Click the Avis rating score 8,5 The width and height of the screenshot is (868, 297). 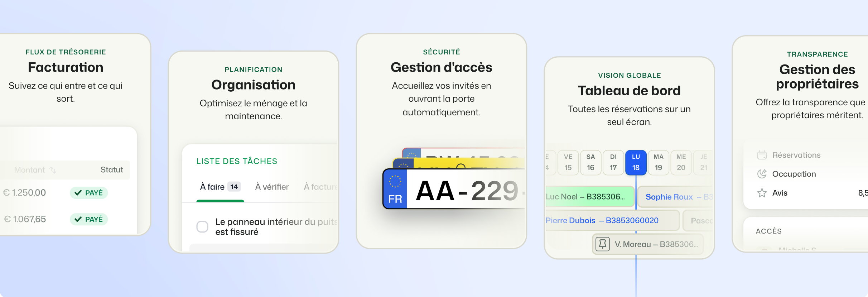pos(864,193)
